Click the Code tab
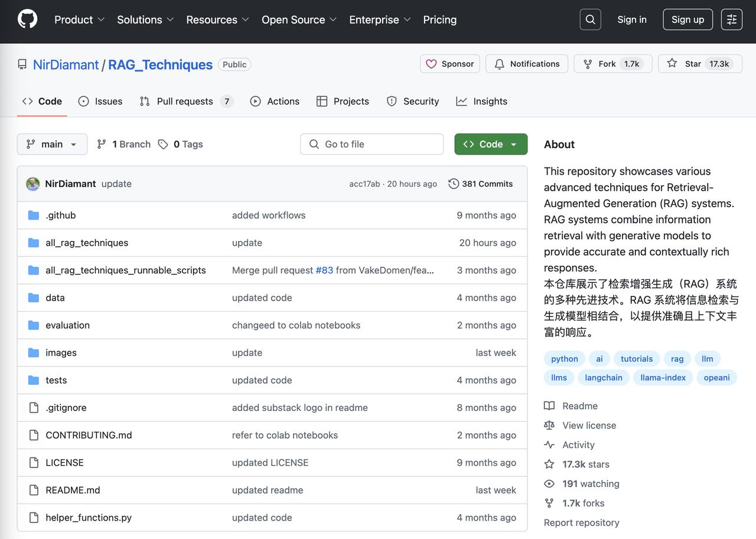This screenshot has height=539, width=756. pos(42,101)
